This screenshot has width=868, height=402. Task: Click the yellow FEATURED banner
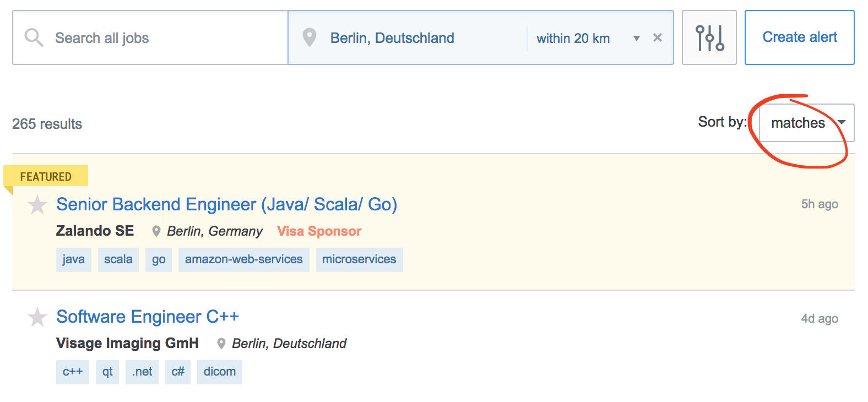(46, 177)
